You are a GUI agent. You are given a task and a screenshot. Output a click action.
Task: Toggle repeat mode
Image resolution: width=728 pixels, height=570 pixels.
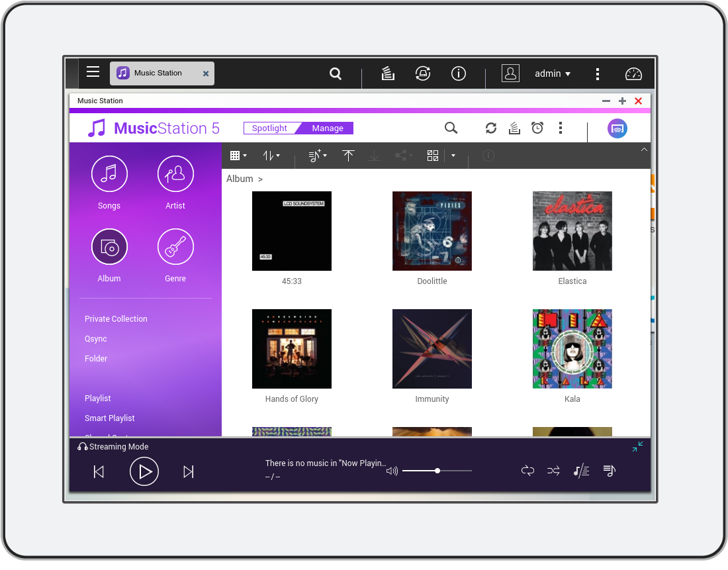click(x=527, y=471)
